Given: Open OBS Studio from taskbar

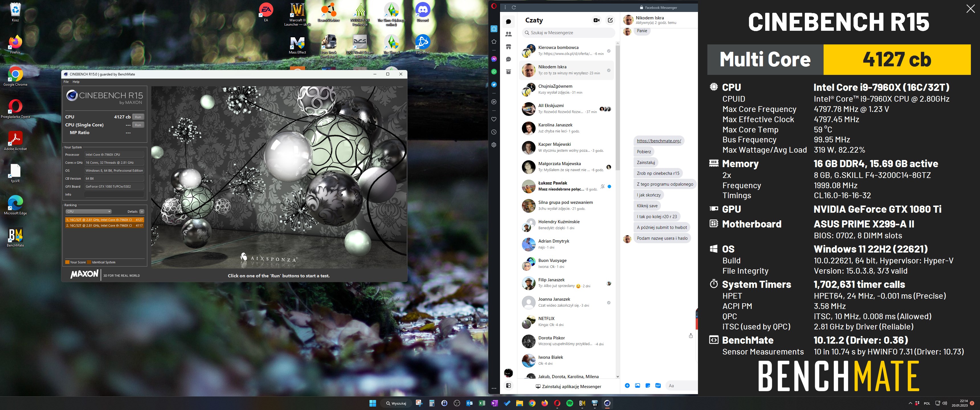Looking at the screenshot, I should pos(456,403).
